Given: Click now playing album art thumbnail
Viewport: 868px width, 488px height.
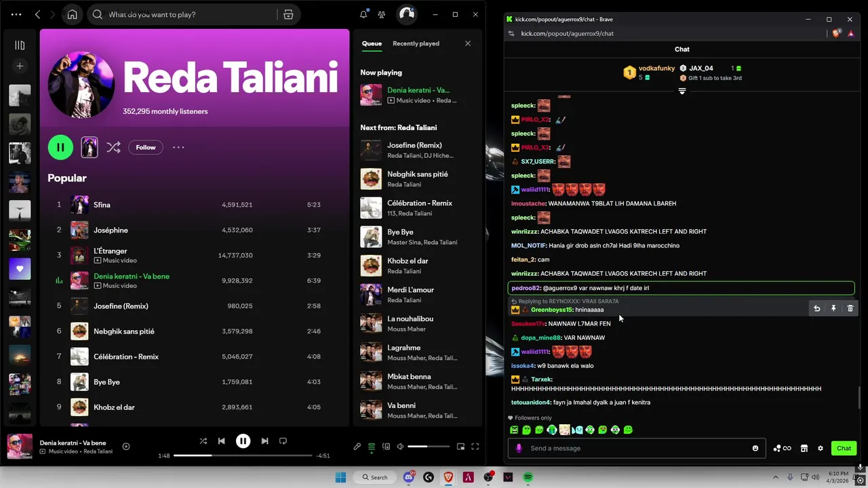Looking at the screenshot, I should (20, 447).
